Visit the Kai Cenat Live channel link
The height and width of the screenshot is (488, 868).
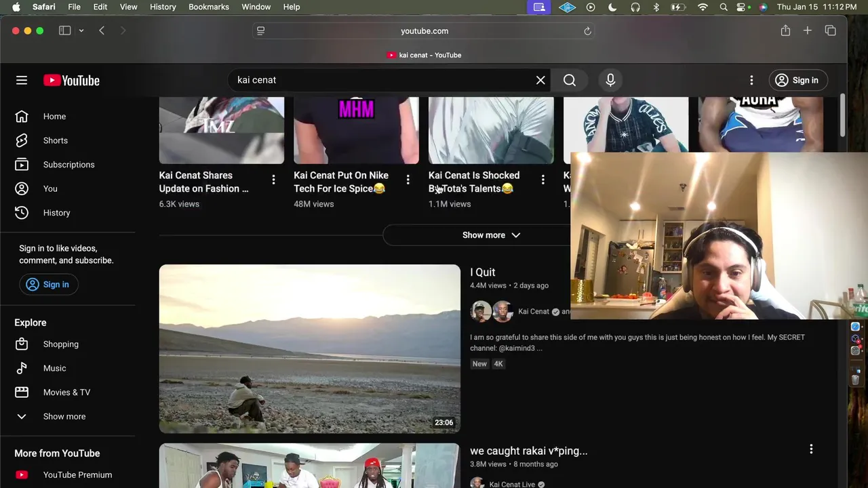512,485
